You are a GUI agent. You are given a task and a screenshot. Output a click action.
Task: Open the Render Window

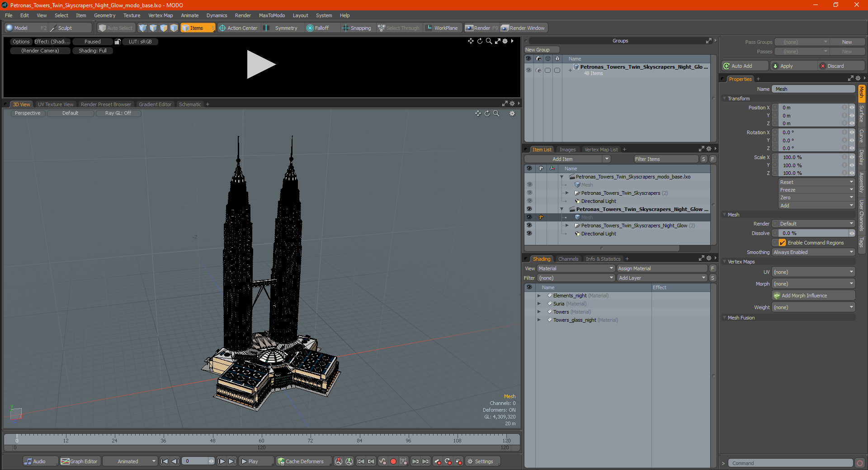pyautogui.click(x=524, y=28)
